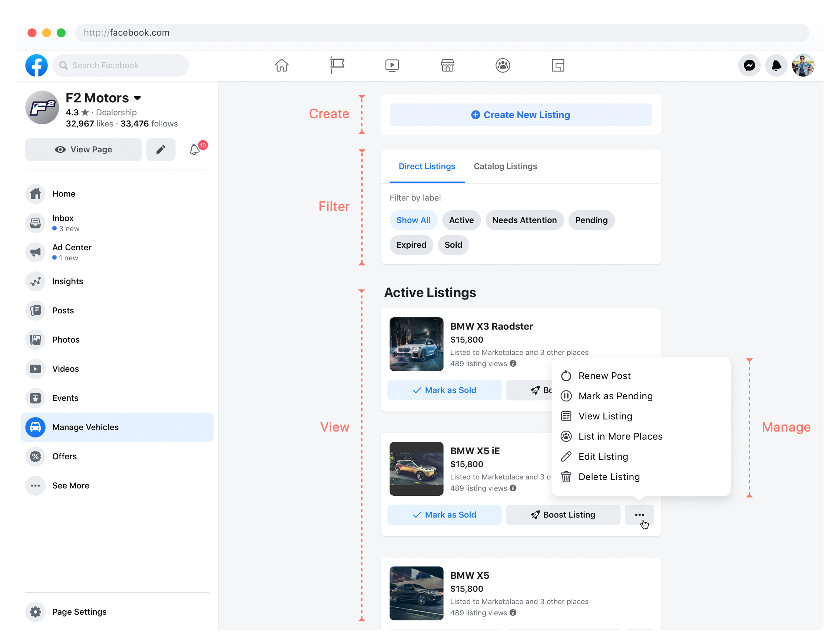
Task: Click the user profile avatar
Action: (803, 65)
